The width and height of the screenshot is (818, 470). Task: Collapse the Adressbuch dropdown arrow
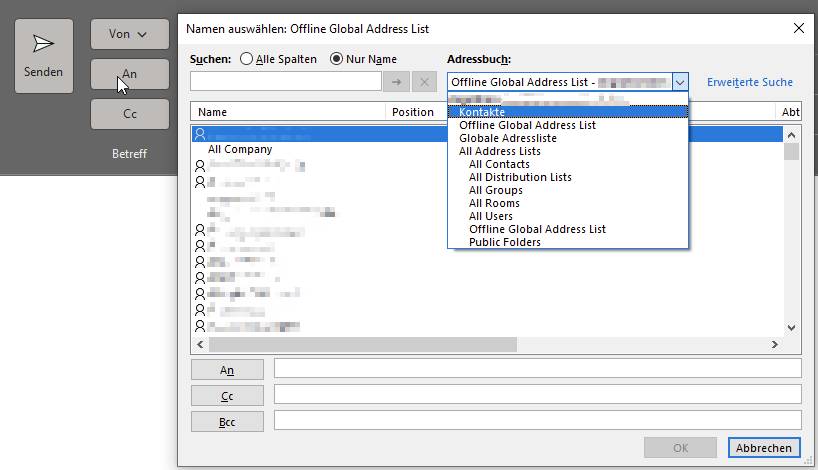680,82
